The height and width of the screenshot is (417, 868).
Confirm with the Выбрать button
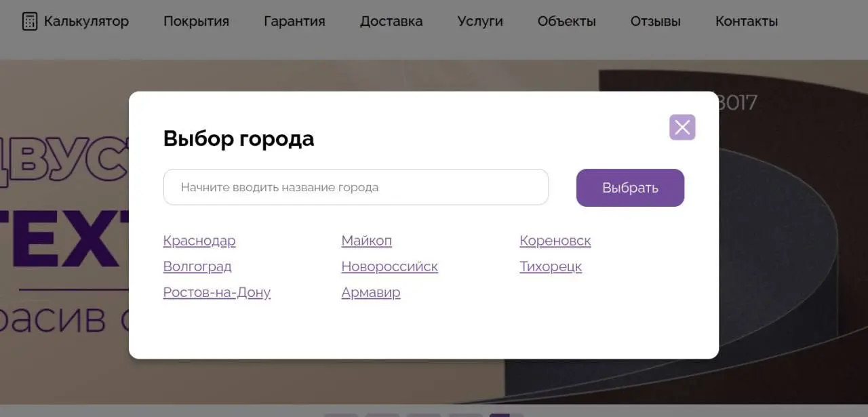(630, 188)
